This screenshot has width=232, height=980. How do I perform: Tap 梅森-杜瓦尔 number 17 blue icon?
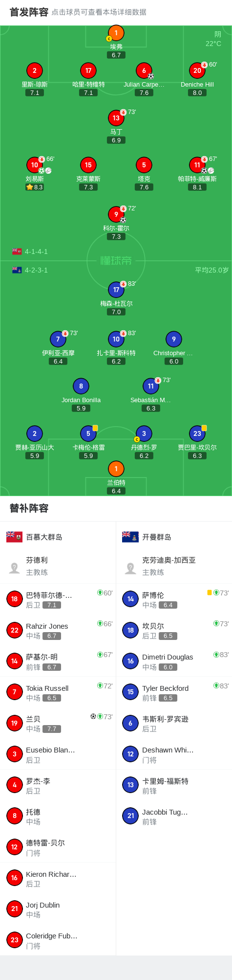116,290
